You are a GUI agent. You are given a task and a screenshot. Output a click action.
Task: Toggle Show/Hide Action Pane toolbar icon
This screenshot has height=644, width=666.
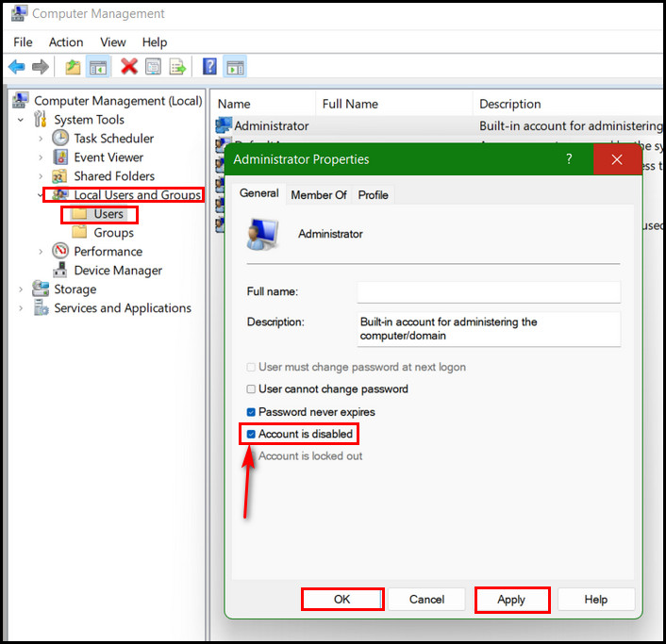(x=235, y=67)
